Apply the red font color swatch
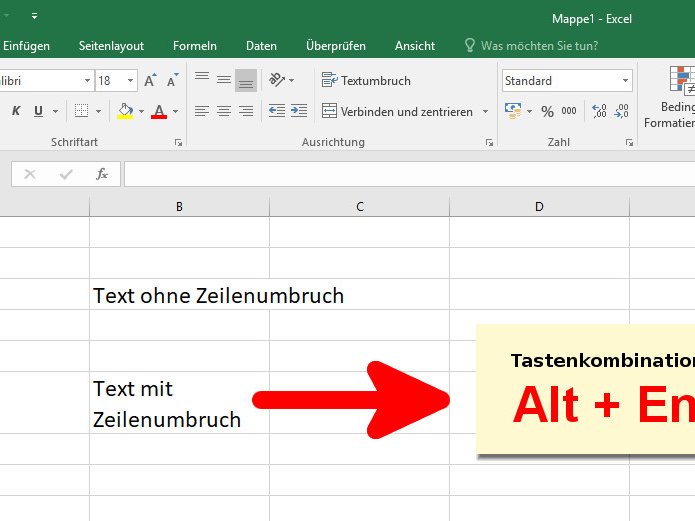The height and width of the screenshot is (521, 695). point(158,111)
